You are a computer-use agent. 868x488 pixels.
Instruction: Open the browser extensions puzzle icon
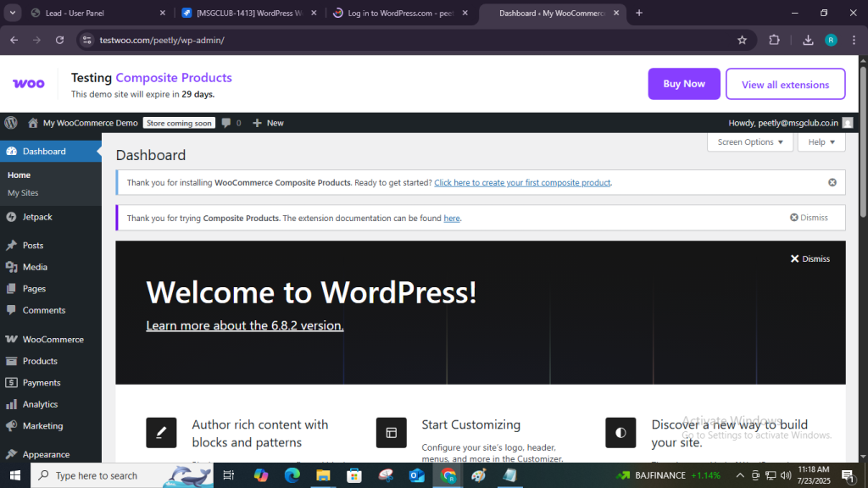pos(775,40)
